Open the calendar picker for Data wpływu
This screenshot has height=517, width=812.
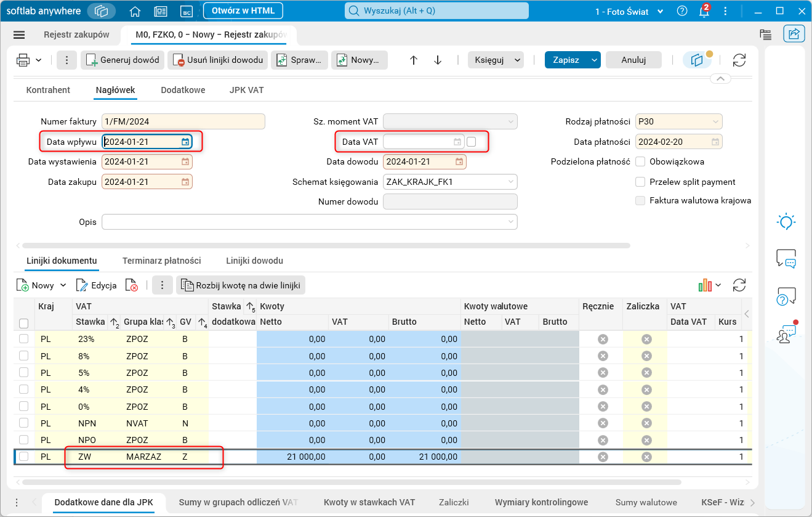(x=185, y=142)
